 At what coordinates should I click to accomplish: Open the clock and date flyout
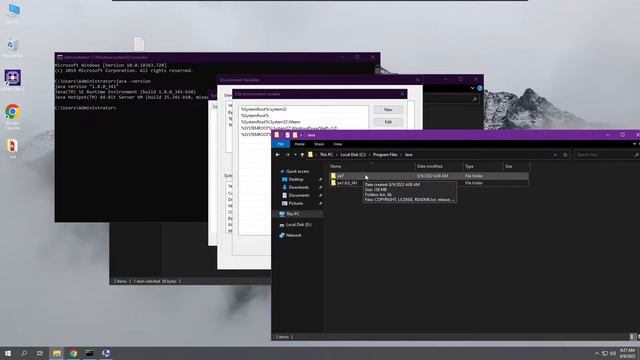[x=627, y=353]
